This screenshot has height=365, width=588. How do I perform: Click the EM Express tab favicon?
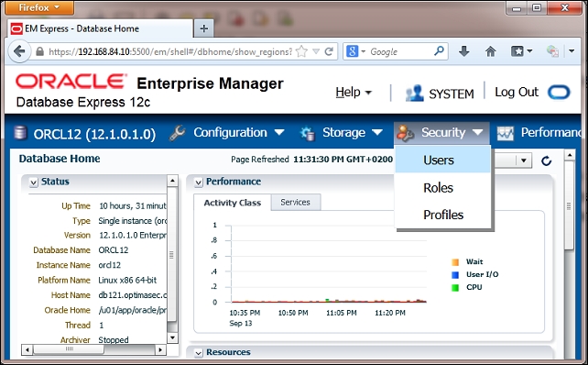(16, 28)
